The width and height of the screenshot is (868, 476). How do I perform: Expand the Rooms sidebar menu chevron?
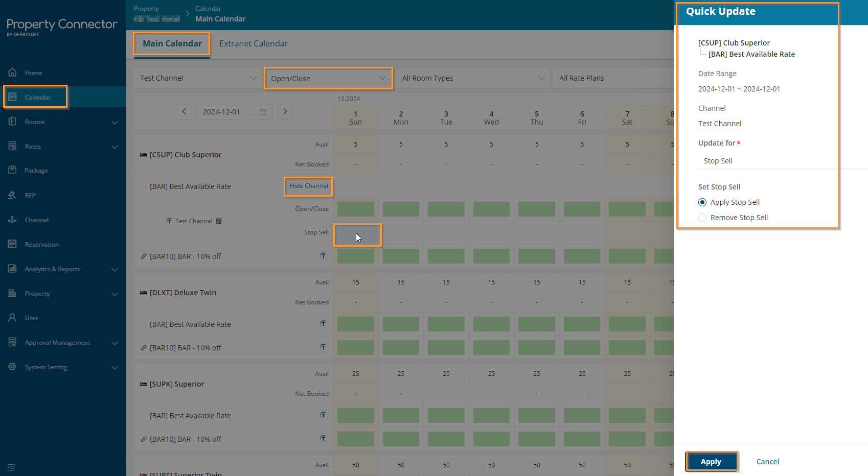[x=115, y=122]
